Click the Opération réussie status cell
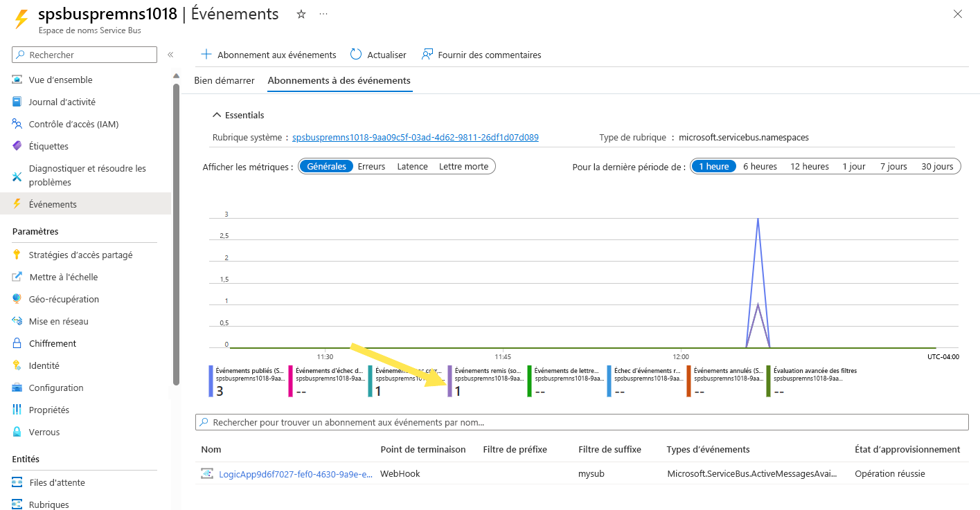 coord(890,474)
